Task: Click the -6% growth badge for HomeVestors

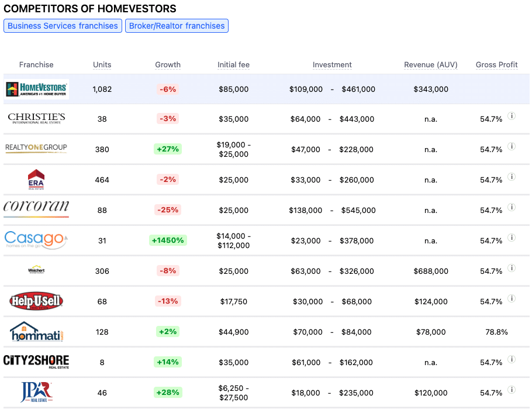Action: click(168, 90)
